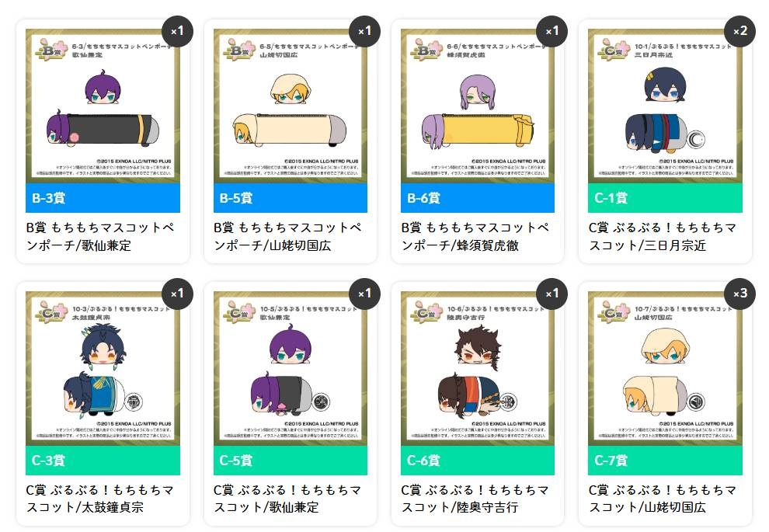This screenshot has height=532, width=769.
Task: Open the link 'B賞 もちもちマスコットペンポーチ/歌仙兼定'
Action: tap(100, 236)
